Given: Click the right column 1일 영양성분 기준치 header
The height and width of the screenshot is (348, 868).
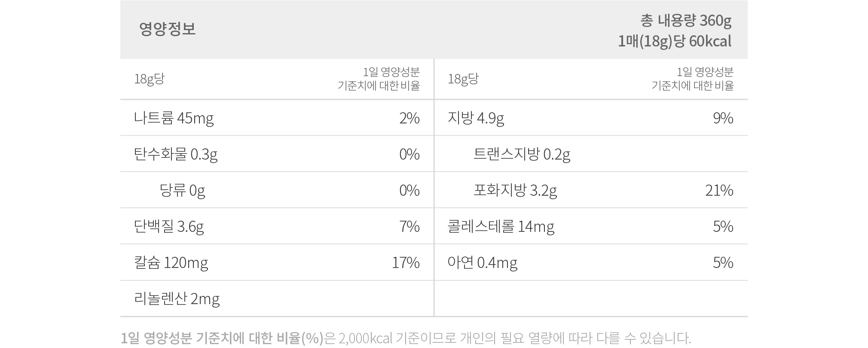Looking at the screenshot, I should (692, 79).
